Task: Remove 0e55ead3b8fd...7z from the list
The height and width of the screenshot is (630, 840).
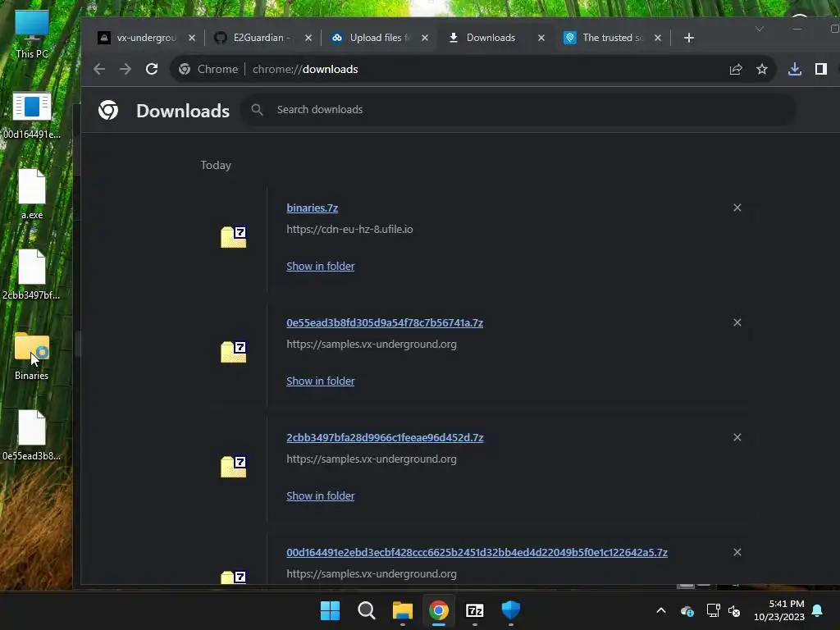Action: click(x=737, y=322)
